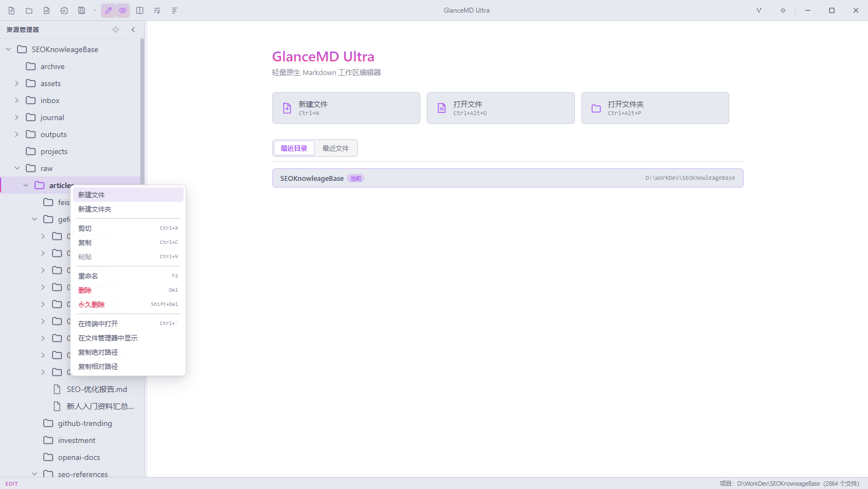Click the project path in the status bar
The image size is (868, 489).
tap(790, 484)
